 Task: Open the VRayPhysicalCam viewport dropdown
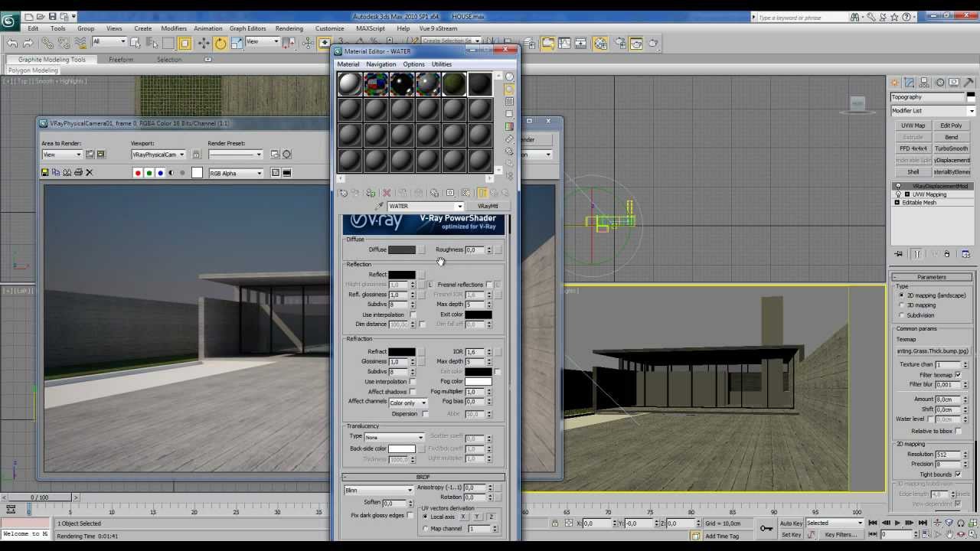pos(158,155)
